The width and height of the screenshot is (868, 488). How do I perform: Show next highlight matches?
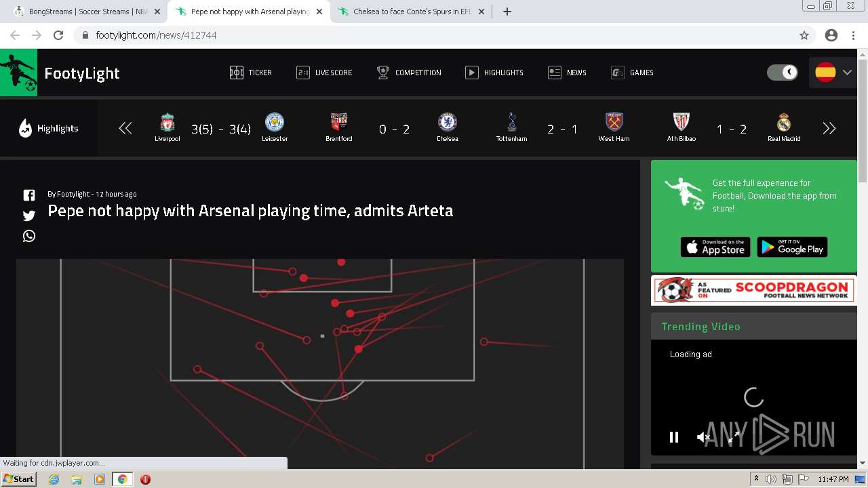(829, 128)
